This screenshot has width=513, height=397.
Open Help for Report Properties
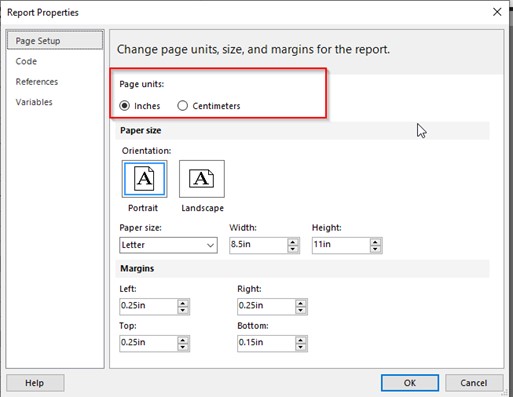(x=35, y=383)
